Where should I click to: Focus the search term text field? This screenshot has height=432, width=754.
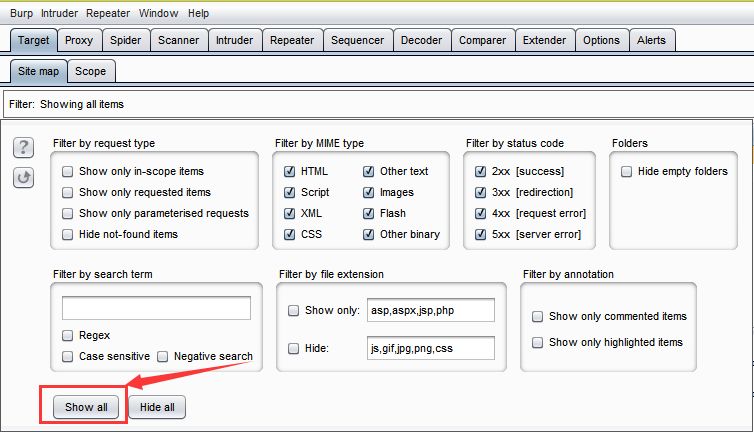pos(156,308)
